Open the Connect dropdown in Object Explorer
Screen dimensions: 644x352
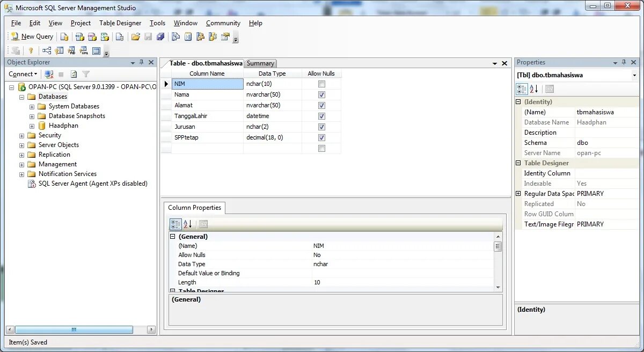[x=23, y=74]
